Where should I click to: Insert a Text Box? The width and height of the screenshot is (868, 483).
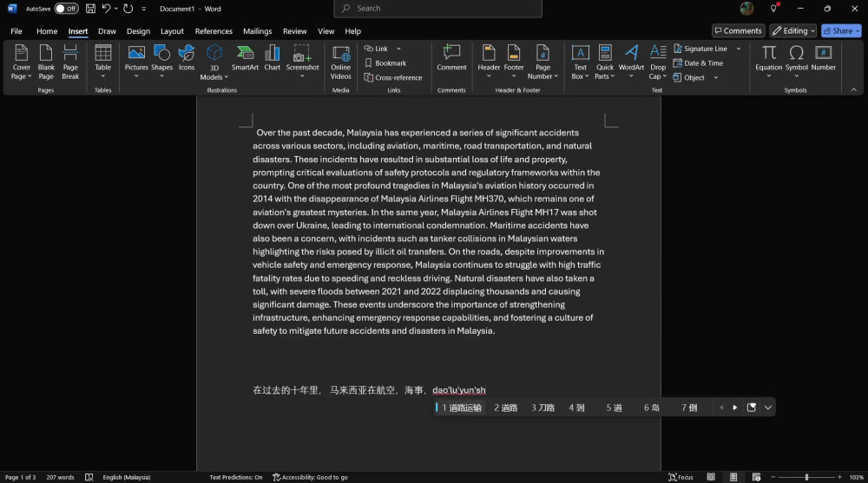(580, 62)
